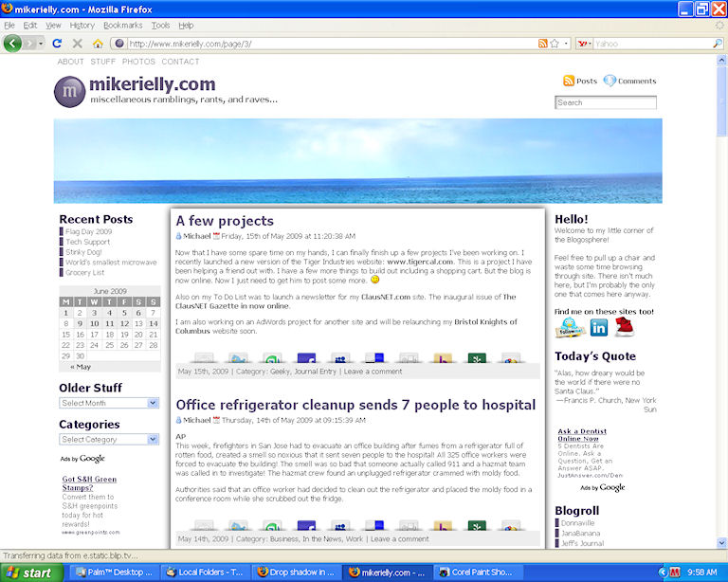Open the Help menu
The height and width of the screenshot is (582, 728).
click(x=186, y=25)
